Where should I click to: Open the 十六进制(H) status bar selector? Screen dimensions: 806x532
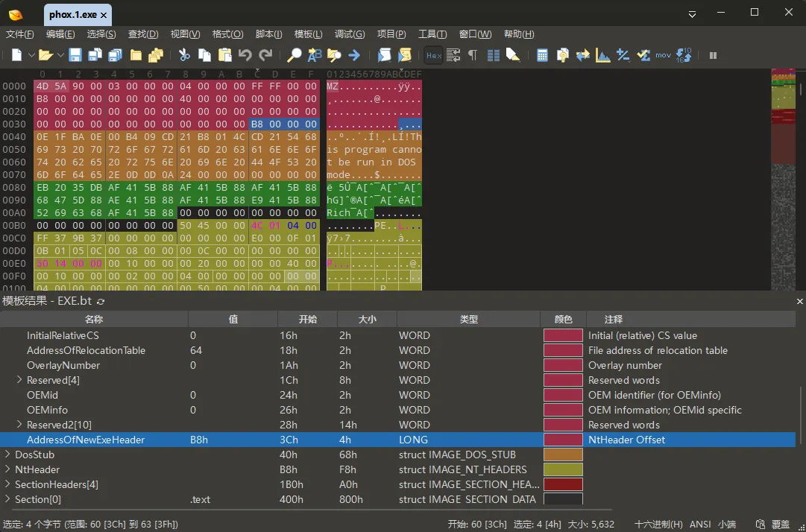pos(658,525)
